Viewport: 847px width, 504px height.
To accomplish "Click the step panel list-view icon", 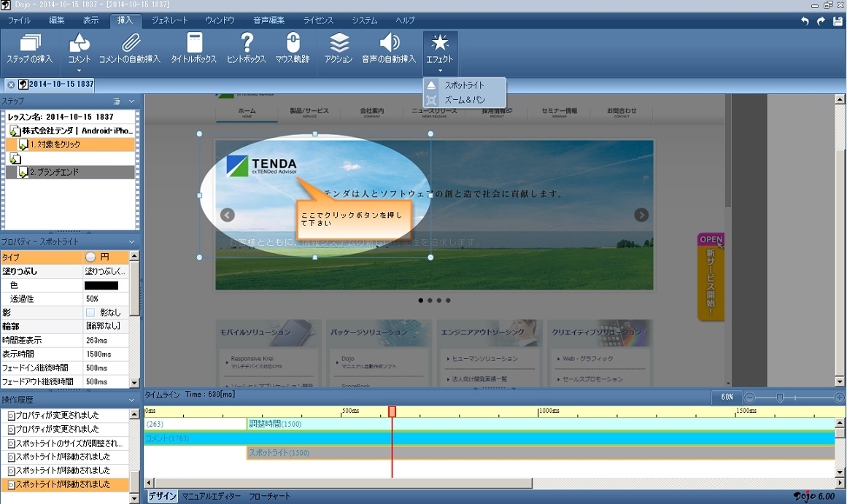I will point(117,101).
